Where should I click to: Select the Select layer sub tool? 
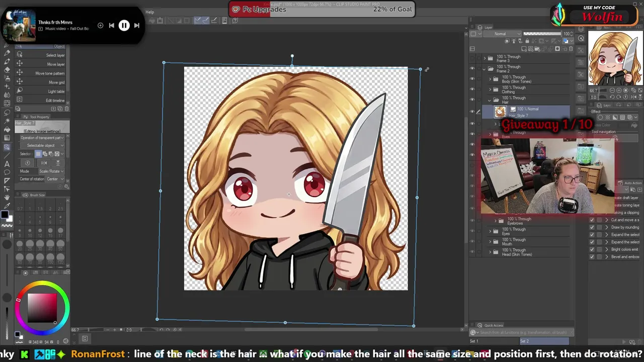[41, 55]
